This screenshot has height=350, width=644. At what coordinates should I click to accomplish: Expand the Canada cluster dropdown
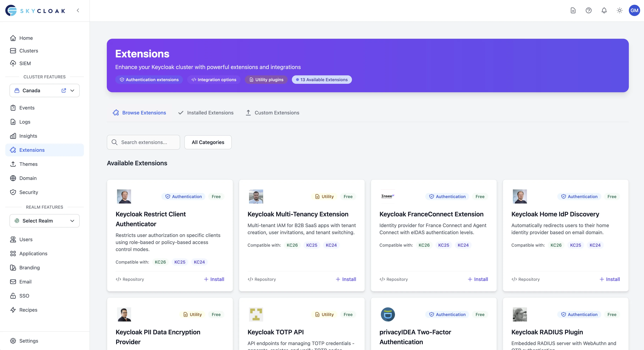(72, 90)
